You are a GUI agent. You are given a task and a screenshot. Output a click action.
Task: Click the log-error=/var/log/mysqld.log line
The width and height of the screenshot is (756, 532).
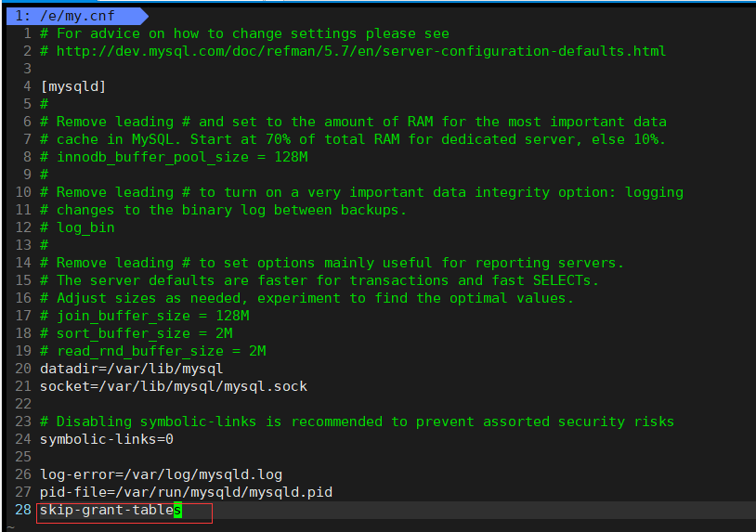point(161,474)
